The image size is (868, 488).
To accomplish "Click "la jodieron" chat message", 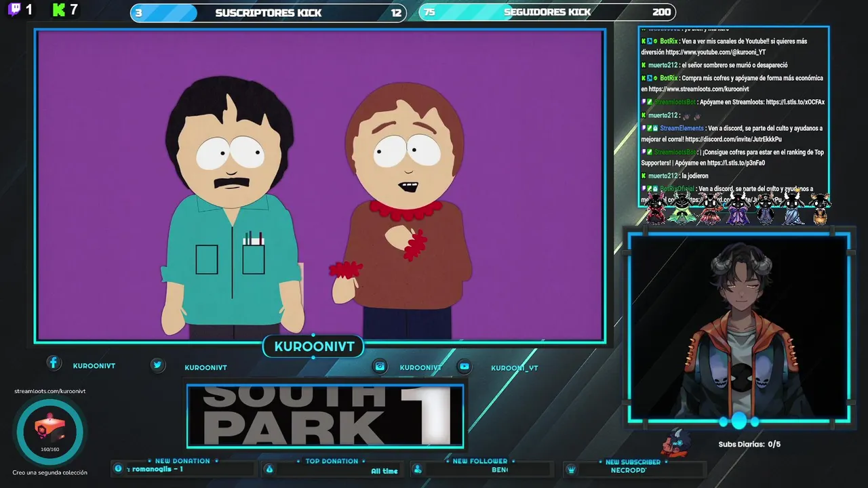I will pos(695,176).
